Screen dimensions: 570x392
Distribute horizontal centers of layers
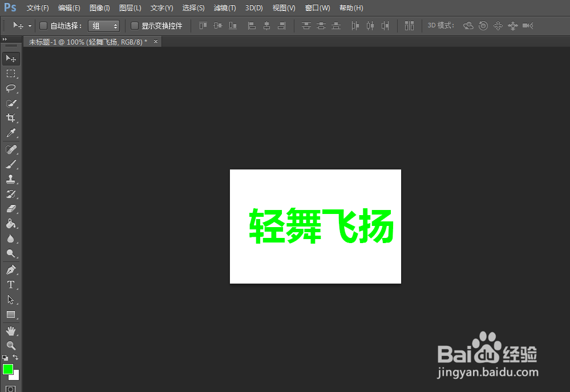[370, 26]
